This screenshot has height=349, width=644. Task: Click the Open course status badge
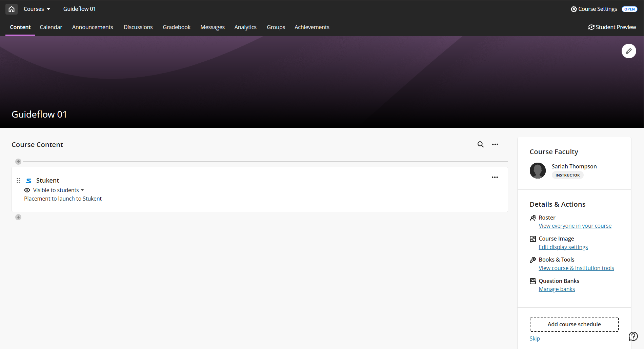coord(629,9)
